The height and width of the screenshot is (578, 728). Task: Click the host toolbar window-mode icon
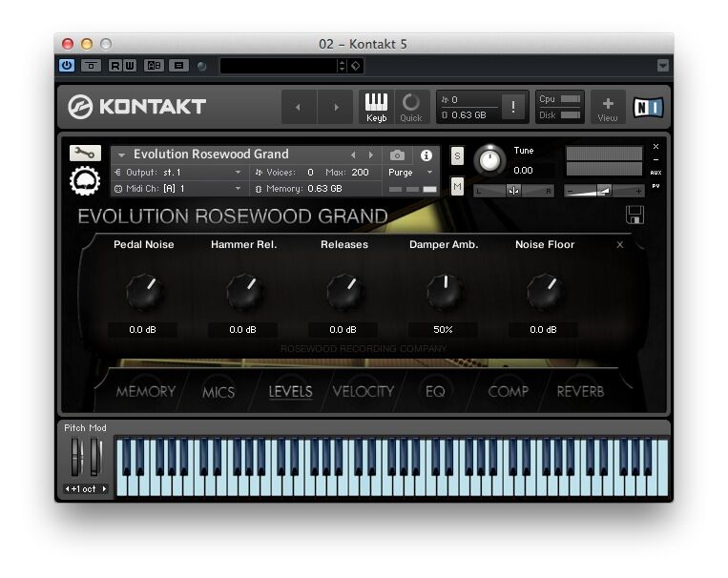pyautogui.click(x=91, y=66)
